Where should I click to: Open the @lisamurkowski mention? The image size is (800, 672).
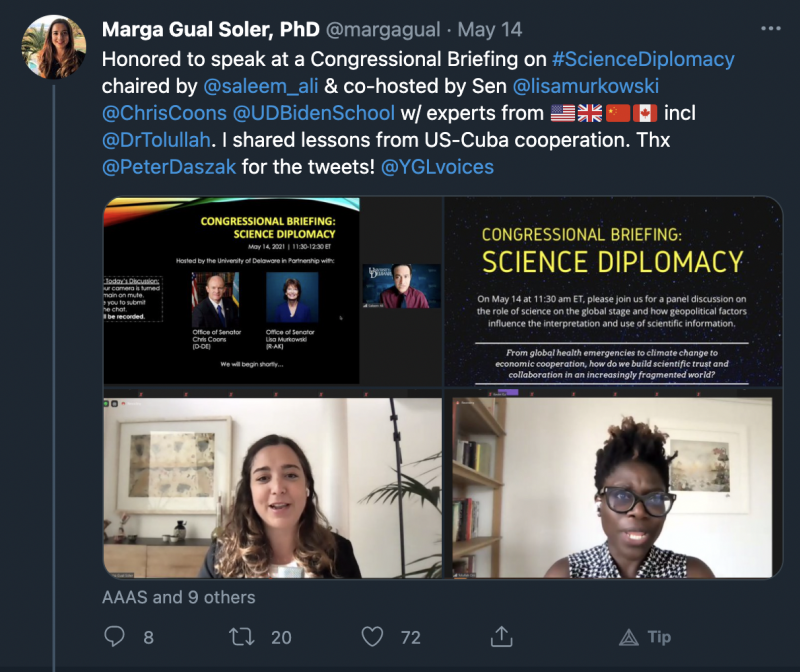[586, 86]
